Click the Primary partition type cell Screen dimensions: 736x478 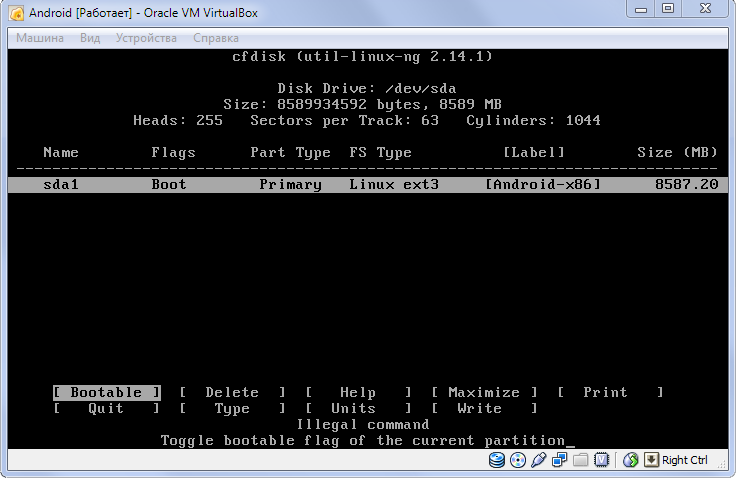(x=291, y=185)
